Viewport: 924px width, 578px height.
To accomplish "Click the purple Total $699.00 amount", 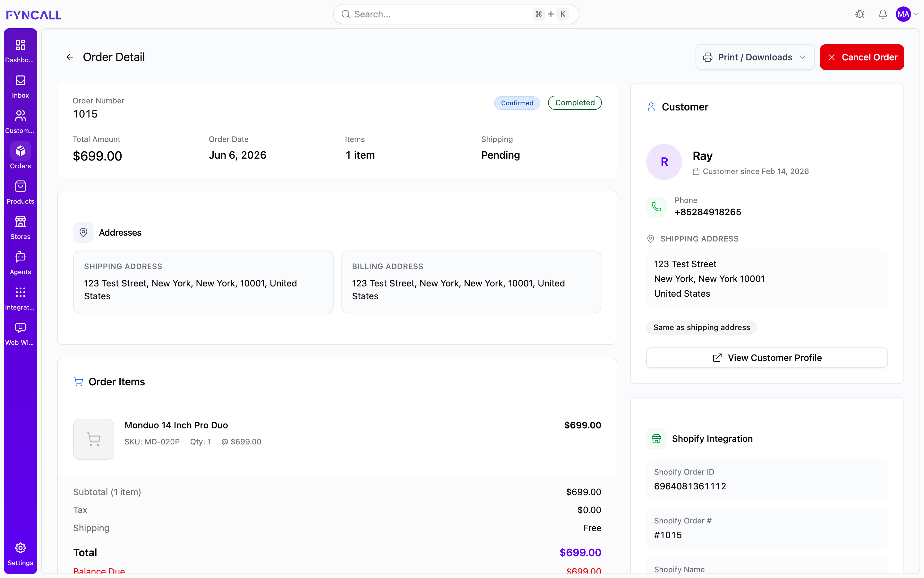I will [x=580, y=552].
